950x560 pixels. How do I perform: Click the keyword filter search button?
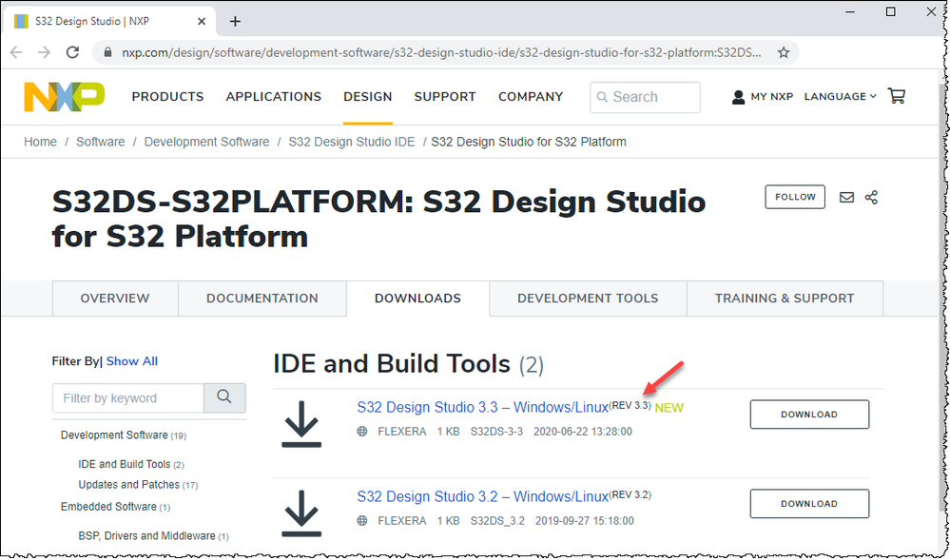tap(224, 397)
